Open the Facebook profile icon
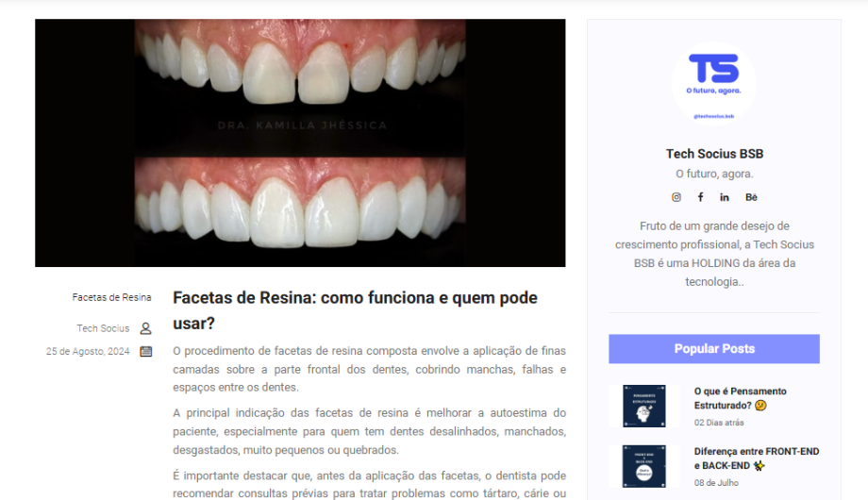Screen dimensions: 868x500 pyautogui.click(x=700, y=197)
